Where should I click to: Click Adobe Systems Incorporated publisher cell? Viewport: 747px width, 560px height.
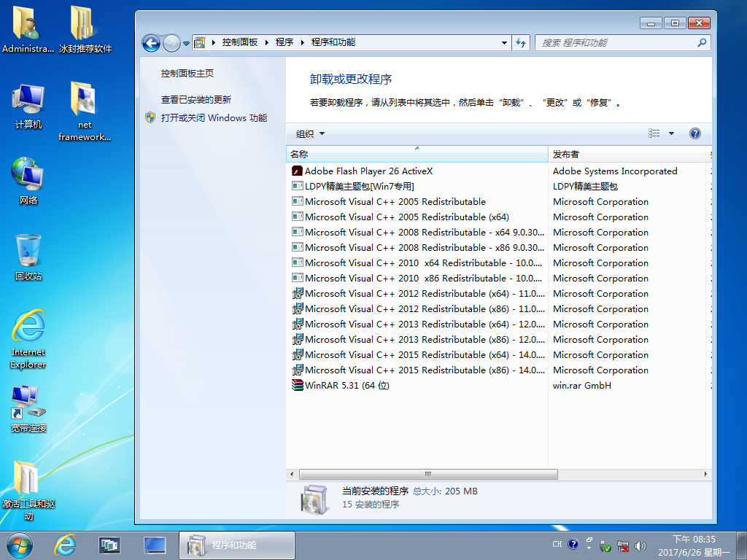click(x=614, y=171)
